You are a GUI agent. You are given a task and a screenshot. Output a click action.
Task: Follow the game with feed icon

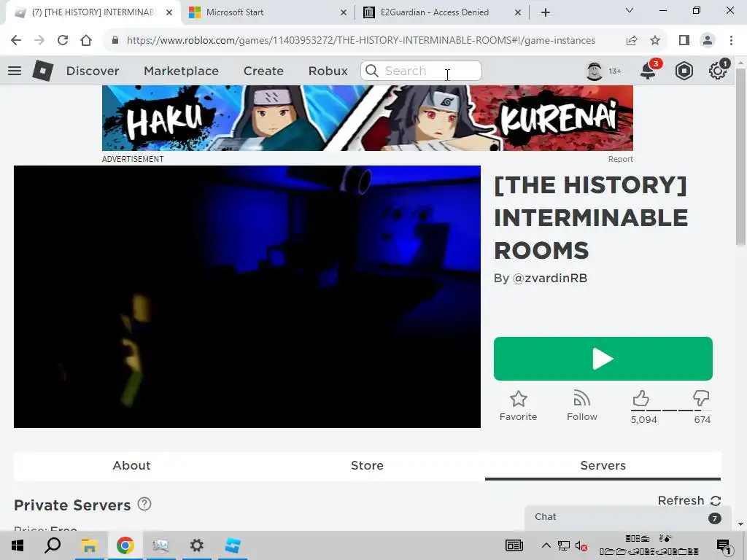click(581, 406)
